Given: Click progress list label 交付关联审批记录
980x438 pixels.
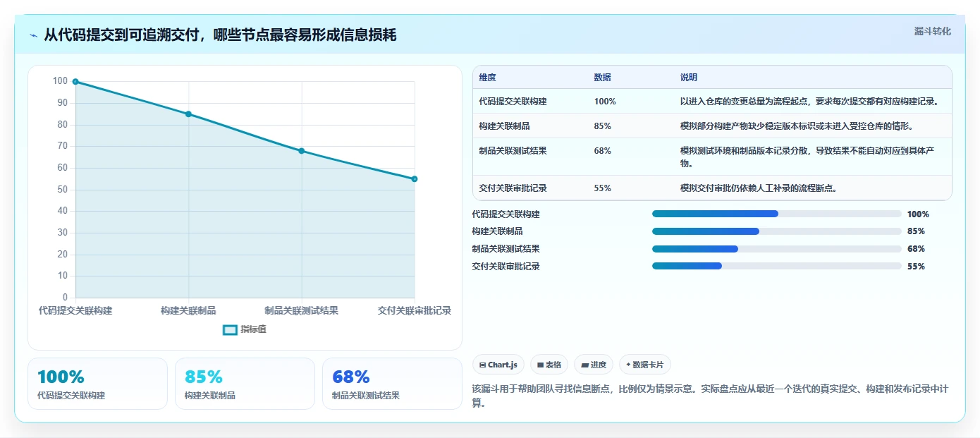Looking at the screenshot, I should point(506,267).
